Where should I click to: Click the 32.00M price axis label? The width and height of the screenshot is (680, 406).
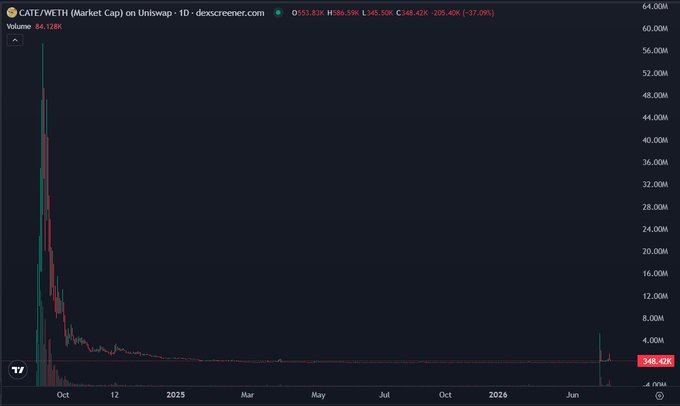[x=655, y=184]
